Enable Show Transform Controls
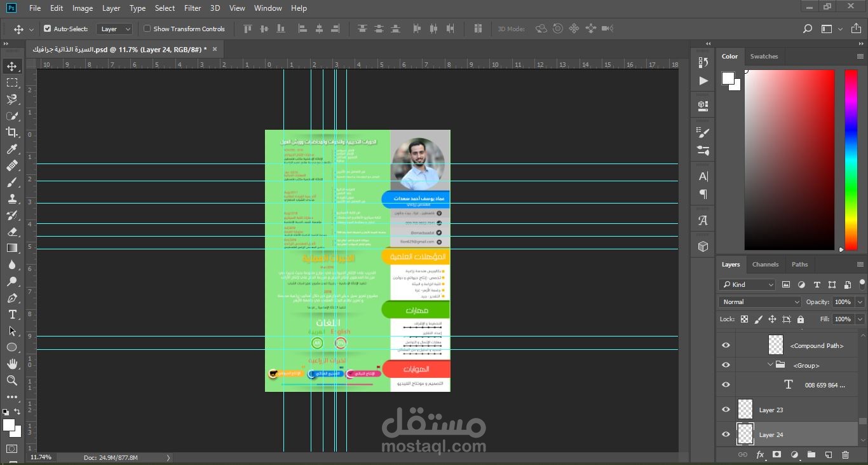 [x=147, y=29]
